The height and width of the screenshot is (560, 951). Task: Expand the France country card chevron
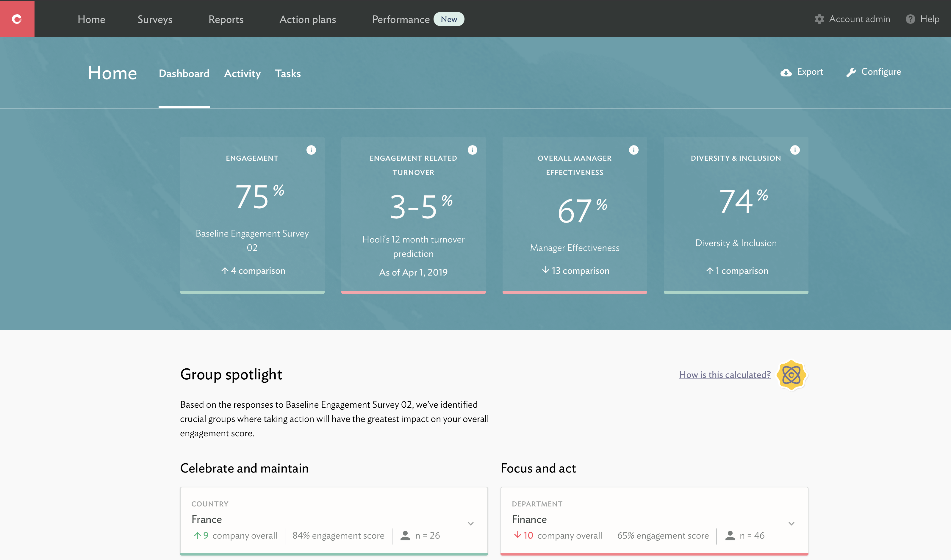click(x=471, y=523)
